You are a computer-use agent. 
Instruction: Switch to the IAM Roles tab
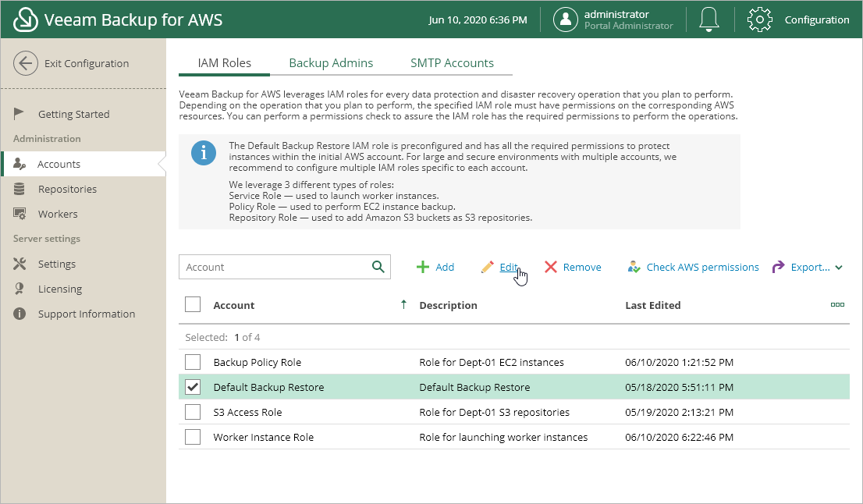pyautogui.click(x=225, y=63)
